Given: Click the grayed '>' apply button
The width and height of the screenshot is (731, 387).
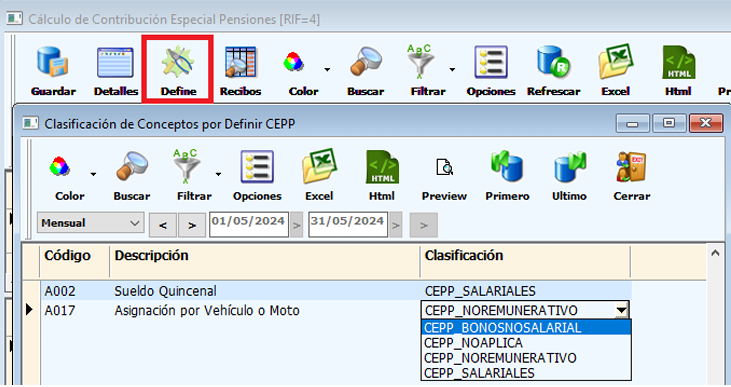Looking at the screenshot, I should (423, 225).
